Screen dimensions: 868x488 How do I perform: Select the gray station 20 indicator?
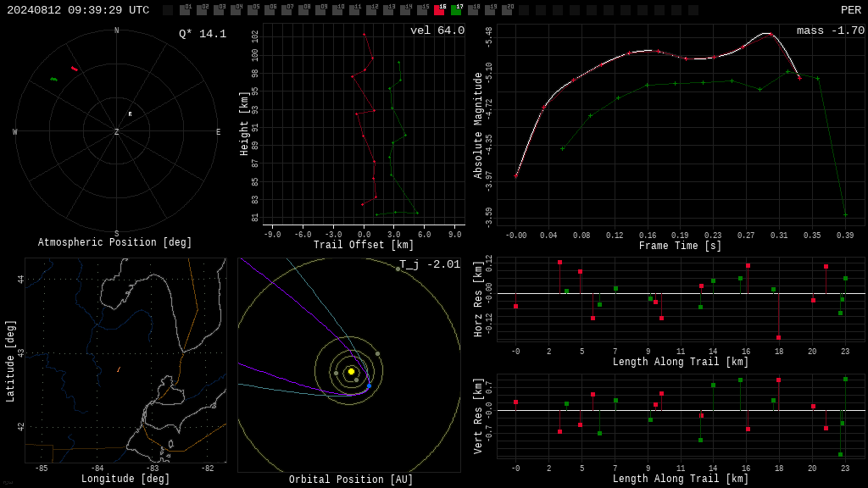tap(507, 10)
